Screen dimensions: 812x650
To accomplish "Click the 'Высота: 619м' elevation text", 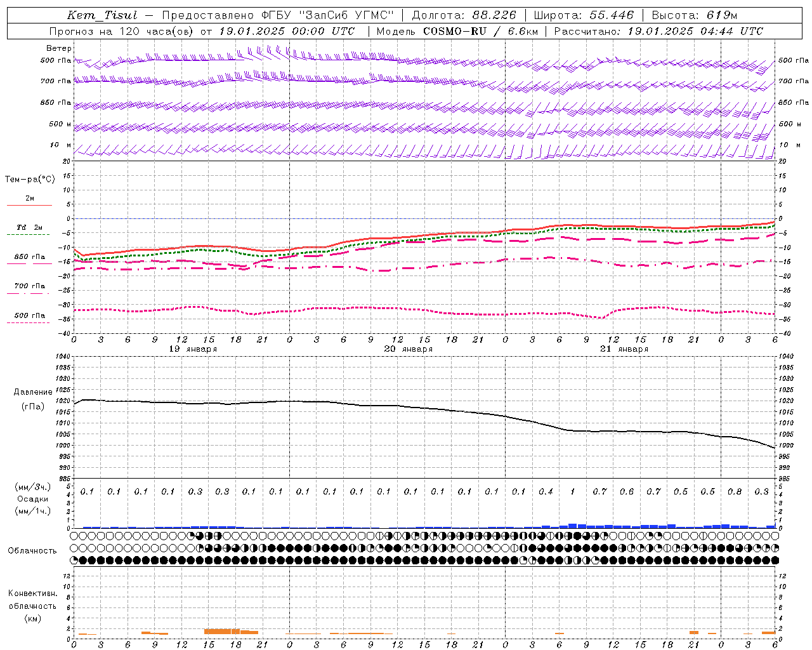I will coord(695,15).
